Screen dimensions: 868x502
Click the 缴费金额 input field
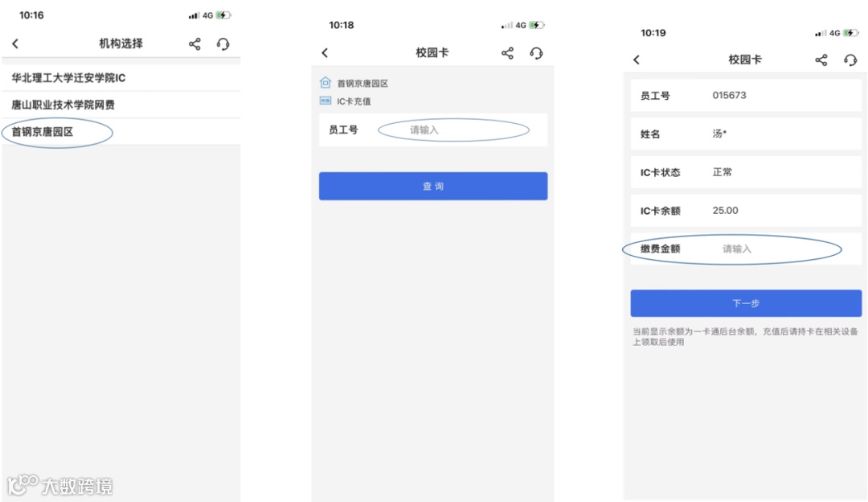coord(746,249)
